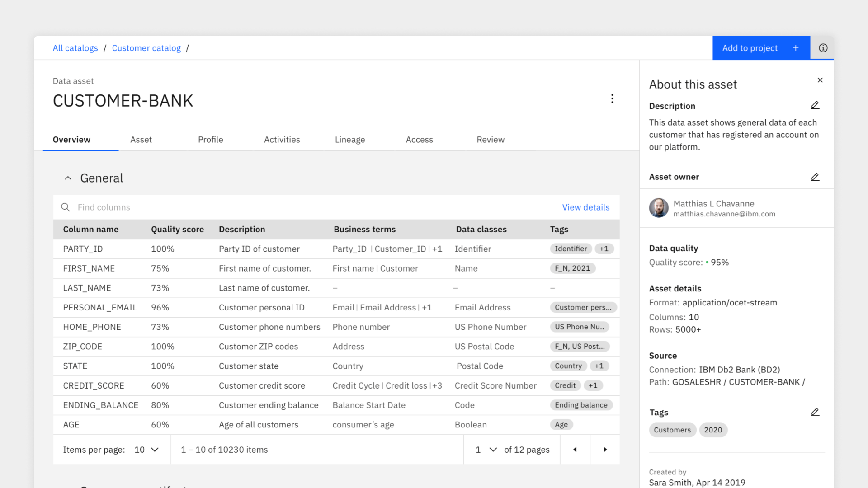Click the information icon beside Add to project
This screenshot has height=488, width=868.
823,48
